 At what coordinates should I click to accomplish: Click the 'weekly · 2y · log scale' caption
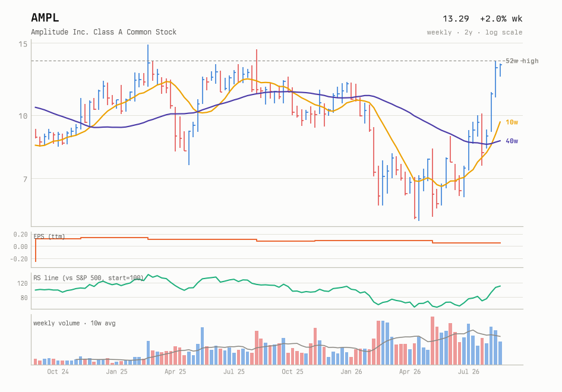(475, 32)
